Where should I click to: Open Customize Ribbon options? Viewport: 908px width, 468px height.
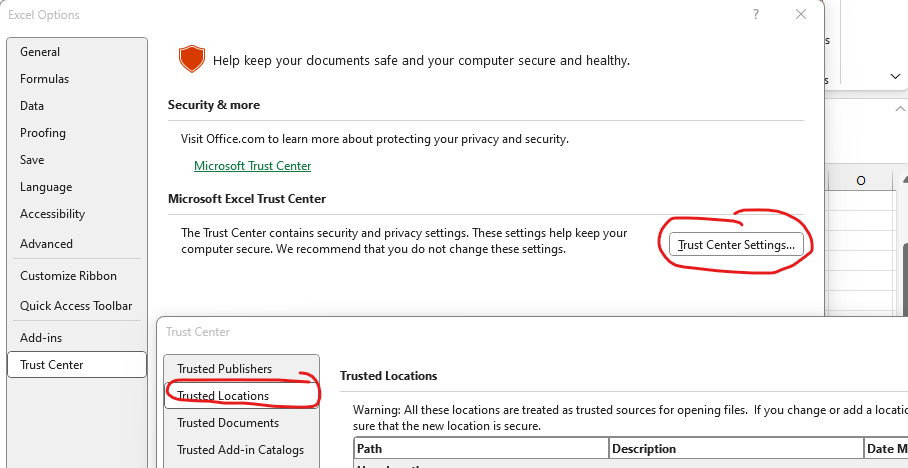(x=77, y=276)
